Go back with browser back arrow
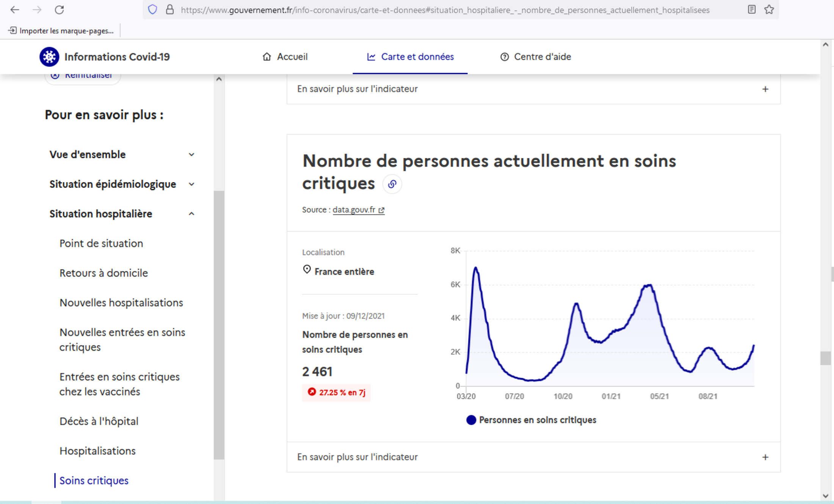The image size is (834, 504). click(x=15, y=10)
